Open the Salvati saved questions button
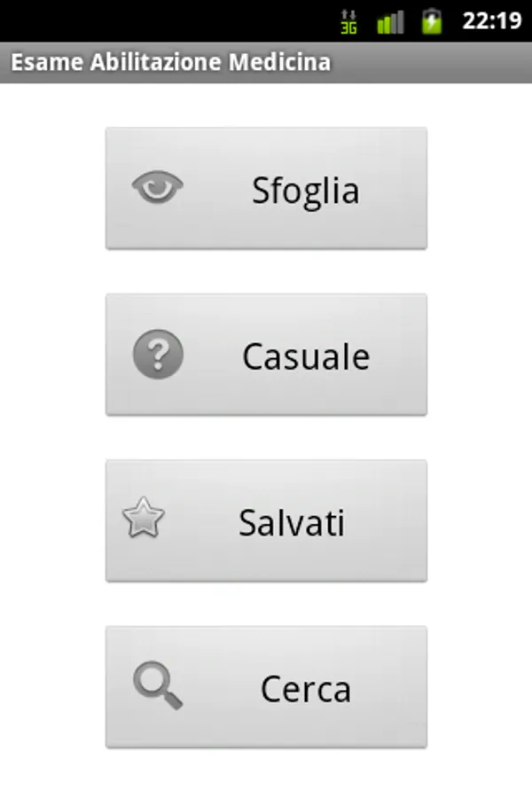The width and height of the screenshot is (532, 798). (x=266, y=520)
